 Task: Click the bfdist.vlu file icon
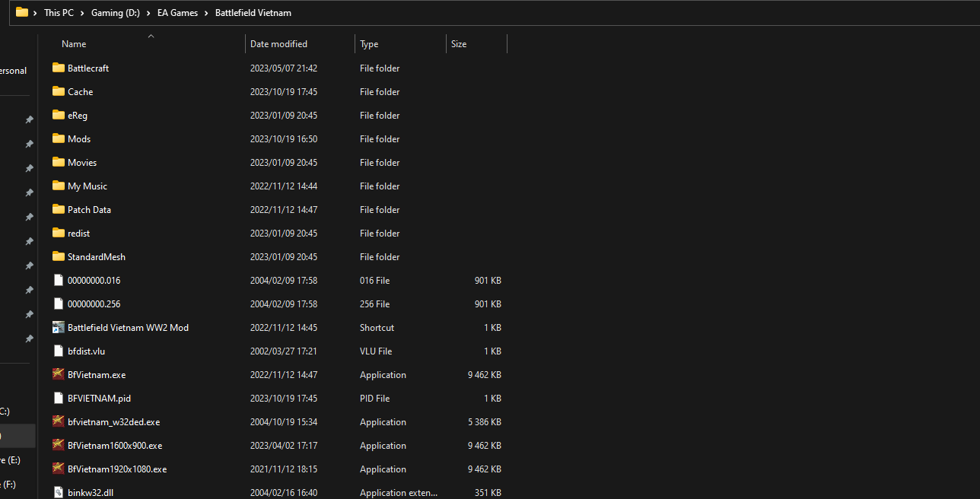tap(59, 351)
